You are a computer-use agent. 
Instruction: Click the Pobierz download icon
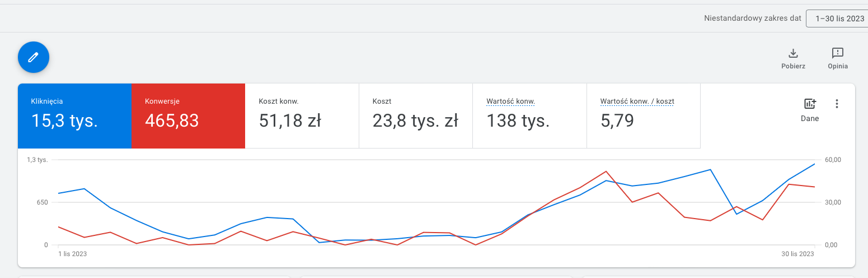793,54
